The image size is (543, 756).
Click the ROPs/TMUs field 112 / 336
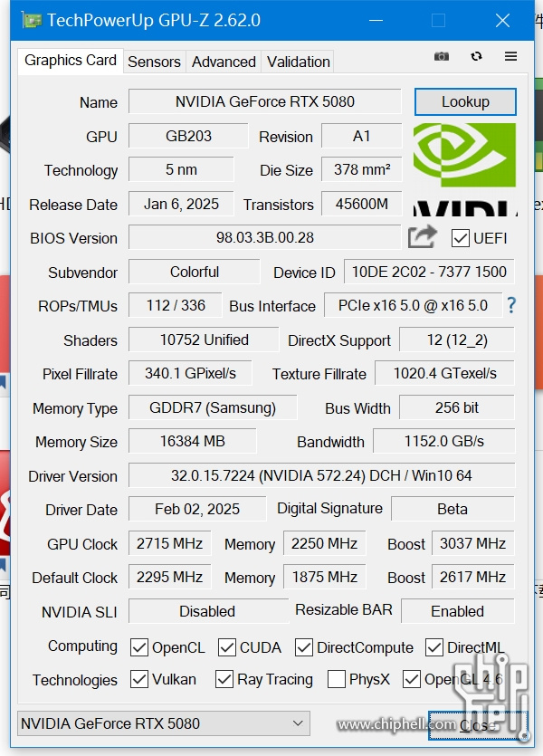tap(176, 305)
